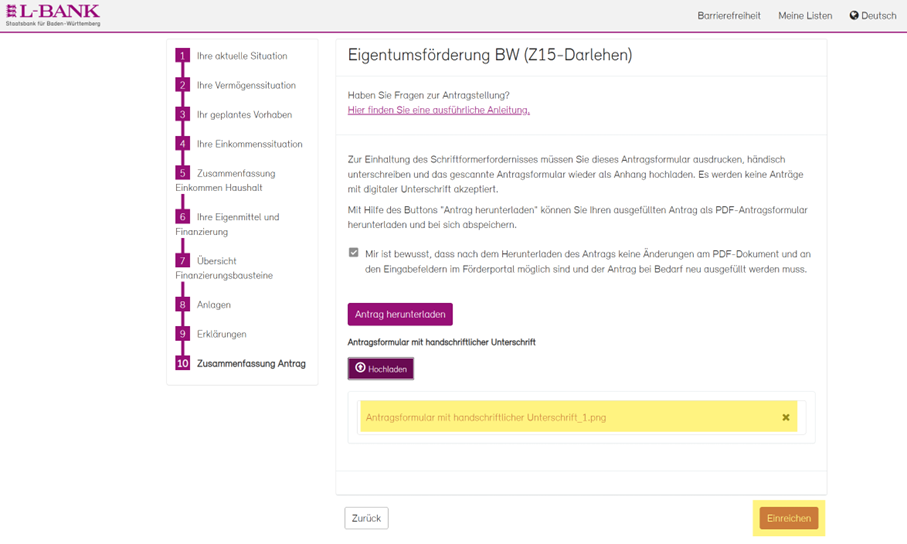This screenshot has height=544, width=907.
Task: Click the Hochladen upload button
Action: (381, 369)
